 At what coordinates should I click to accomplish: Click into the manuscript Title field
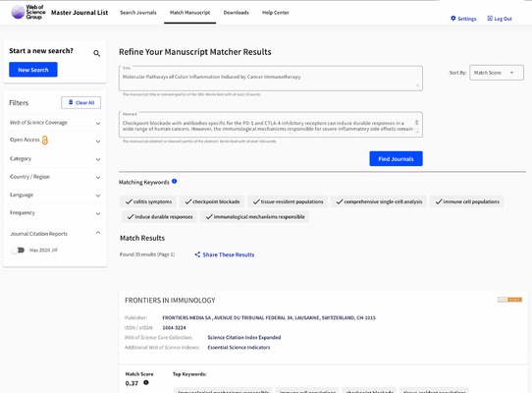[271, 79]
